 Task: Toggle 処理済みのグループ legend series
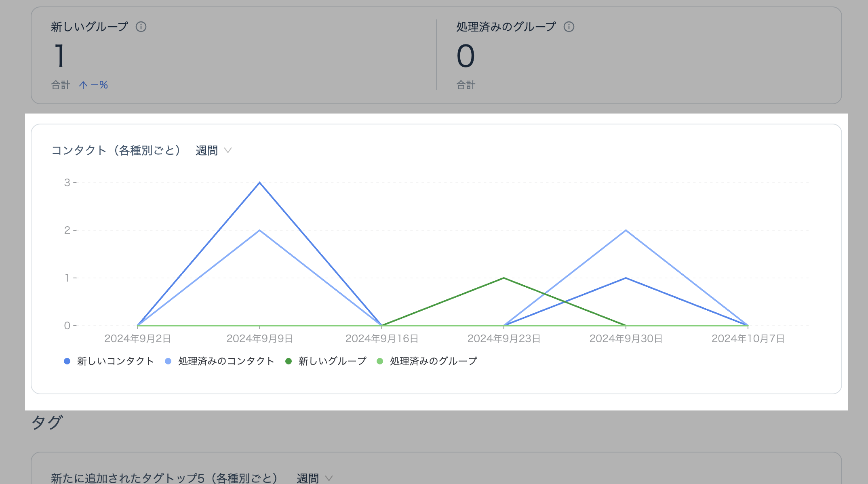(x=433, y=361)
